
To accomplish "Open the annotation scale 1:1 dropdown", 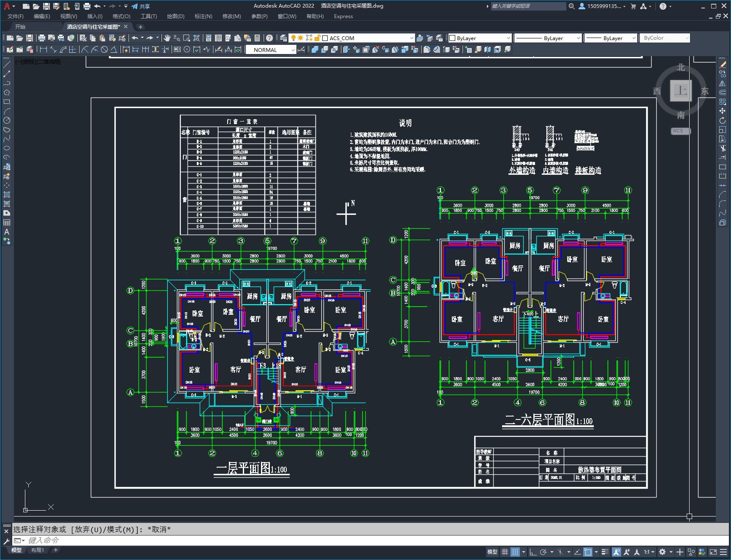I will point(649,552).
